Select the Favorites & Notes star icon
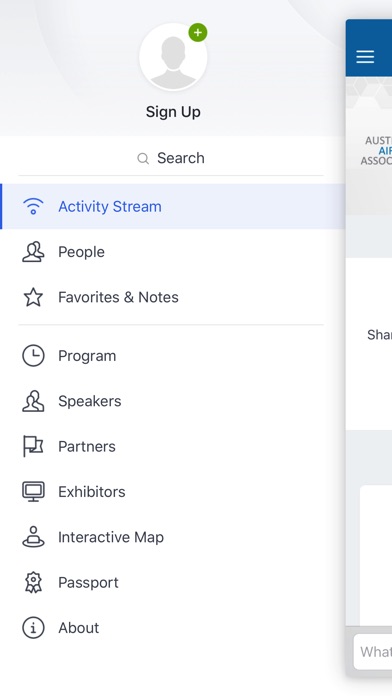392x696 pixels. point(33,297)
